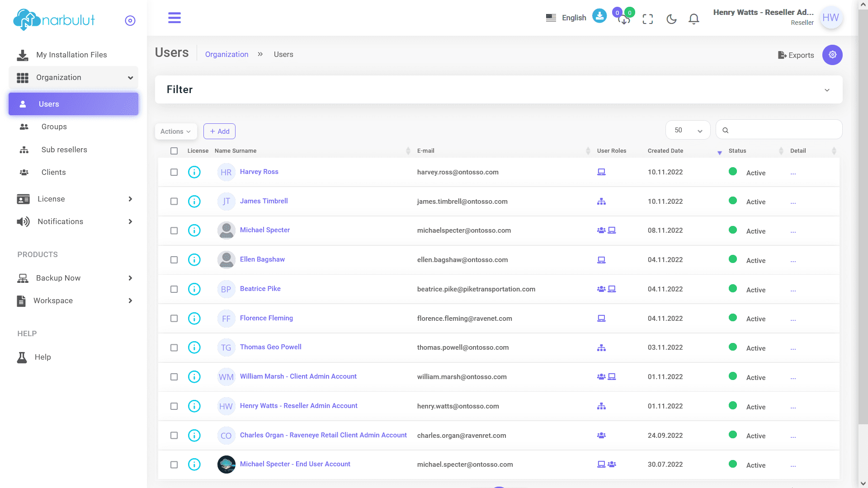Sort by Created Date column
The height and width of the screenshot is (488, 868).
(684, 151)
